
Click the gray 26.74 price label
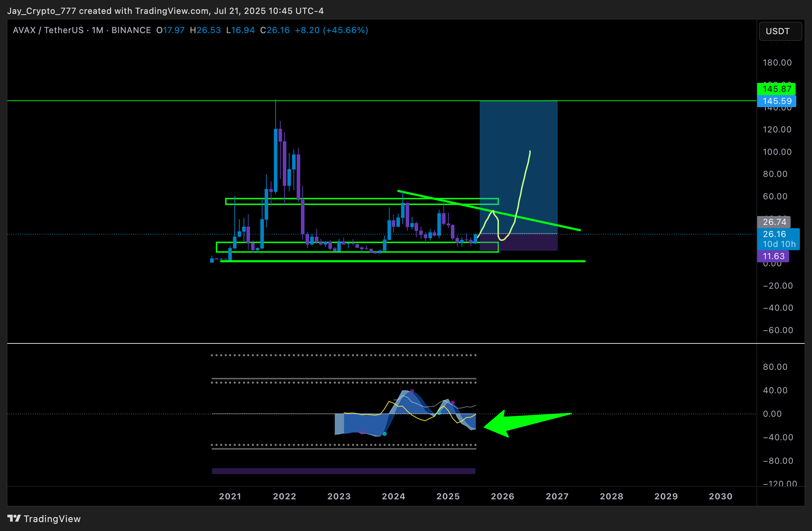(x=774, y=222)
